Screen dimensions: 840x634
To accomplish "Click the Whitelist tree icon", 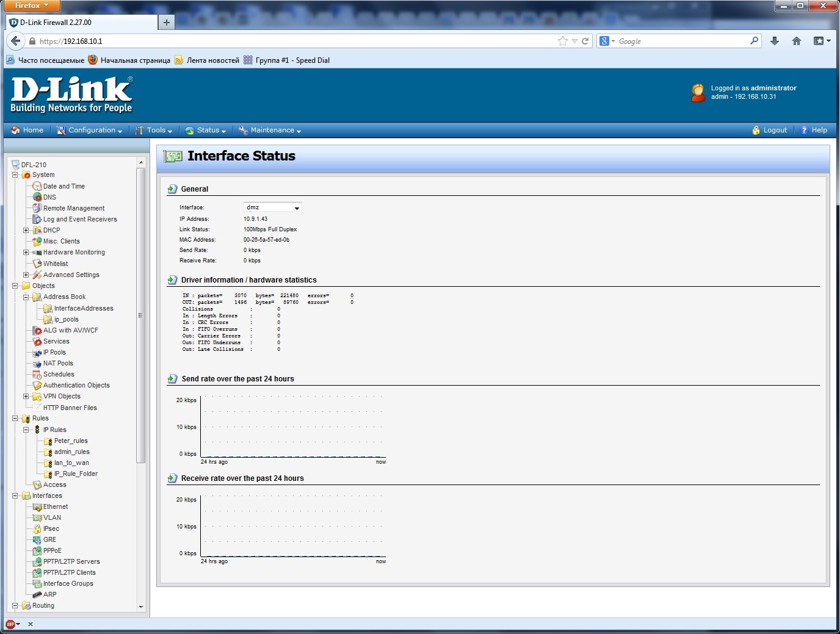I will 37,264.
